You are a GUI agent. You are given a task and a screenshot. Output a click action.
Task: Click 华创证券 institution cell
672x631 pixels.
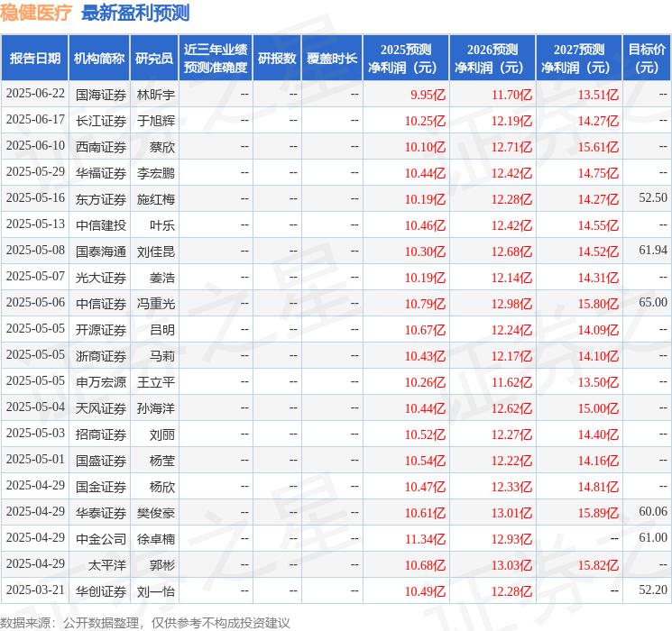(101, 590)
